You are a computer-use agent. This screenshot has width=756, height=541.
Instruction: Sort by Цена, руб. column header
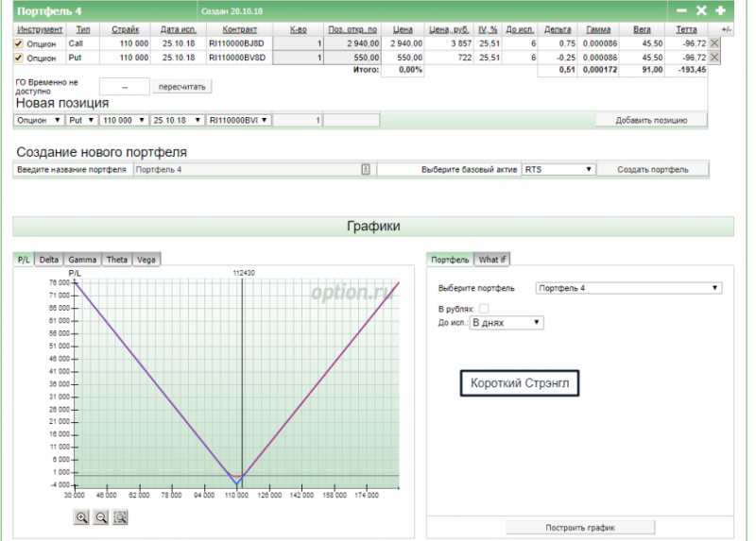(x=449, y=29)
